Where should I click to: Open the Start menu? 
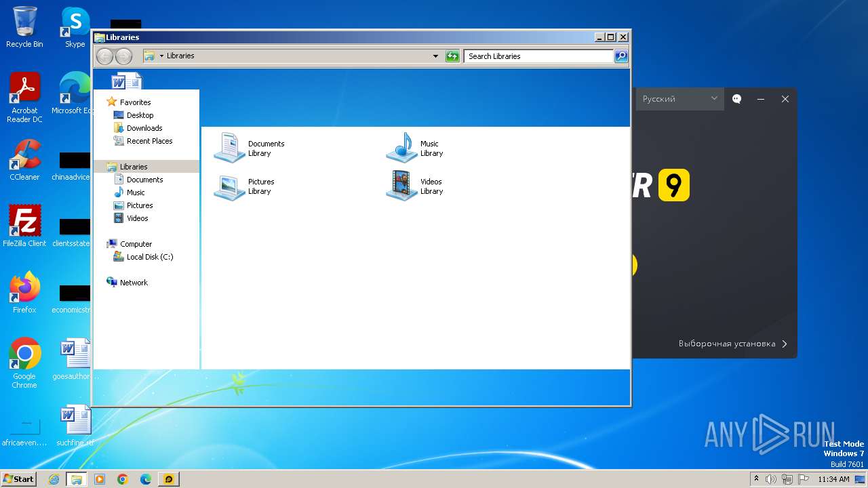[18, 479]
